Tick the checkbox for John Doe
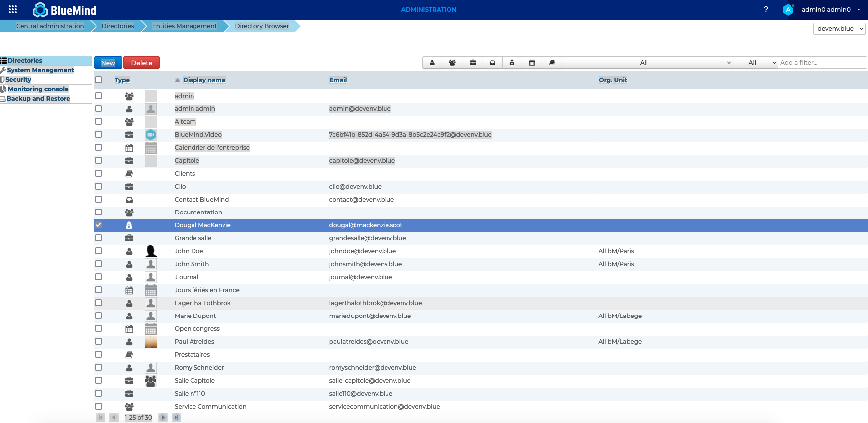This screenshot has height=423, width=868. point(98,251)
